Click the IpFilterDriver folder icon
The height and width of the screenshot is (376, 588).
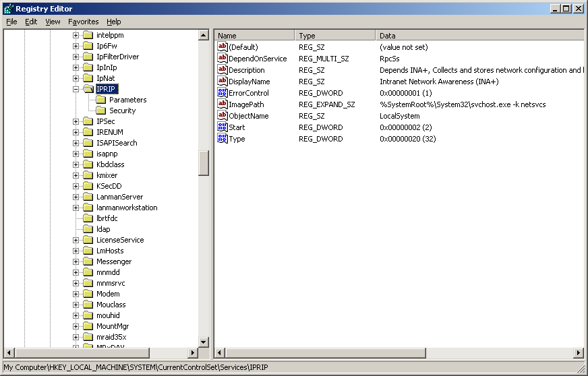(88, 57)
